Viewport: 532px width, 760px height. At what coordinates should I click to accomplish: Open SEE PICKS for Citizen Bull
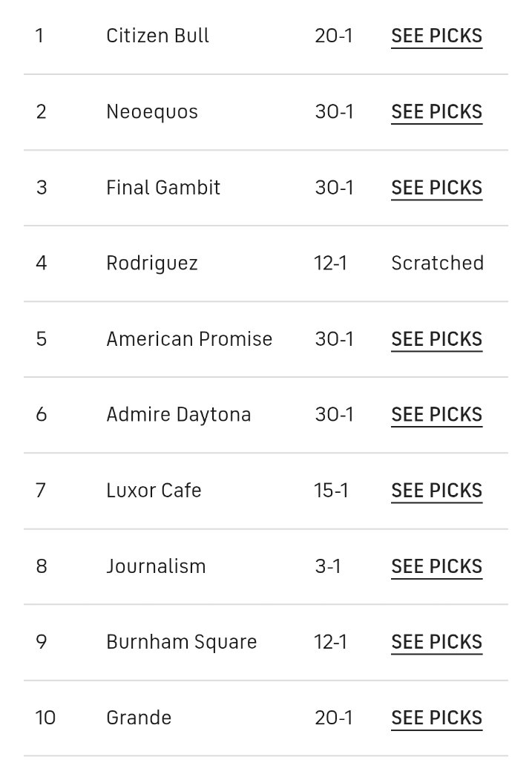[x=436, y=36]
